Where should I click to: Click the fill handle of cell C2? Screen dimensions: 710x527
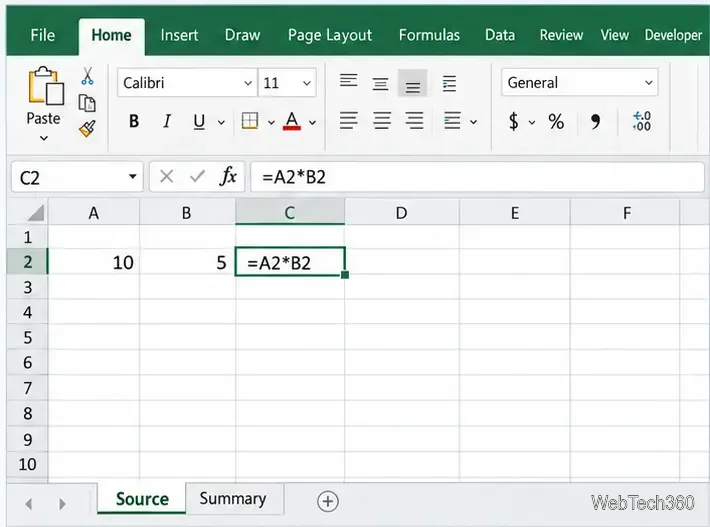point(345,275)
